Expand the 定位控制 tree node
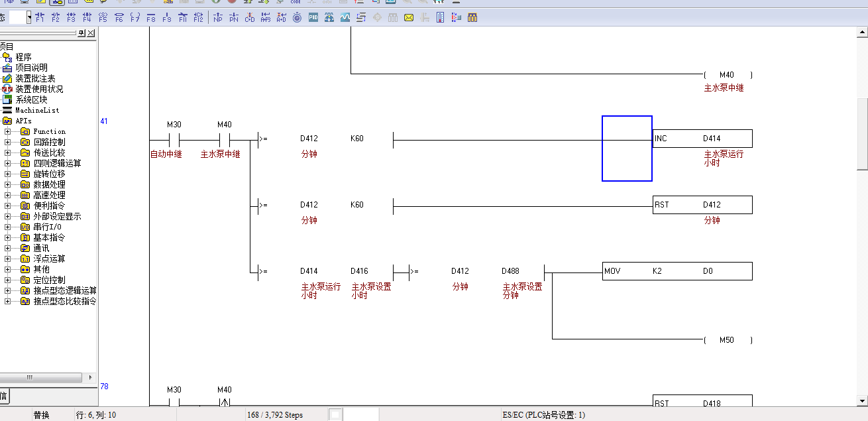Image resolution: width=868 pixels, height=421 pixels. (8, 280)
